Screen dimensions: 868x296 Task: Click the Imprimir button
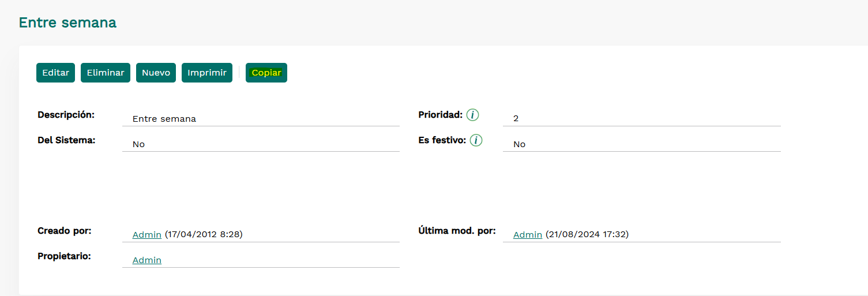point(207,73)
